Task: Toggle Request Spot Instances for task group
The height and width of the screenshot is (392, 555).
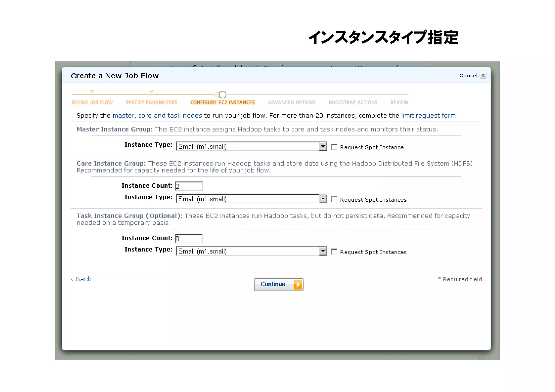Action: [x=334, y=252]
